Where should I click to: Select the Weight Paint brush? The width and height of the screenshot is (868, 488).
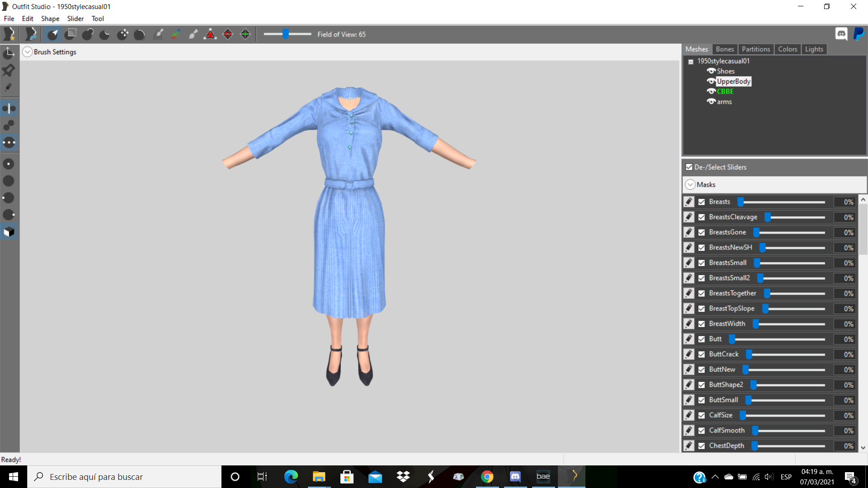[158, 34]
